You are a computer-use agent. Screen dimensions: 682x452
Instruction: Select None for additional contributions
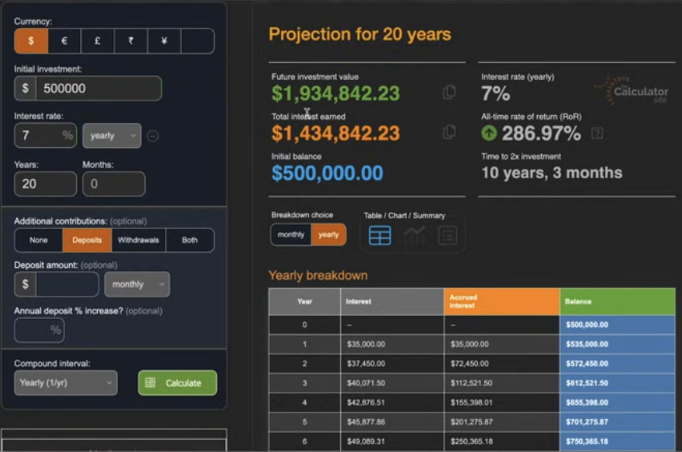pyautogui.click(x=39, y=240)
